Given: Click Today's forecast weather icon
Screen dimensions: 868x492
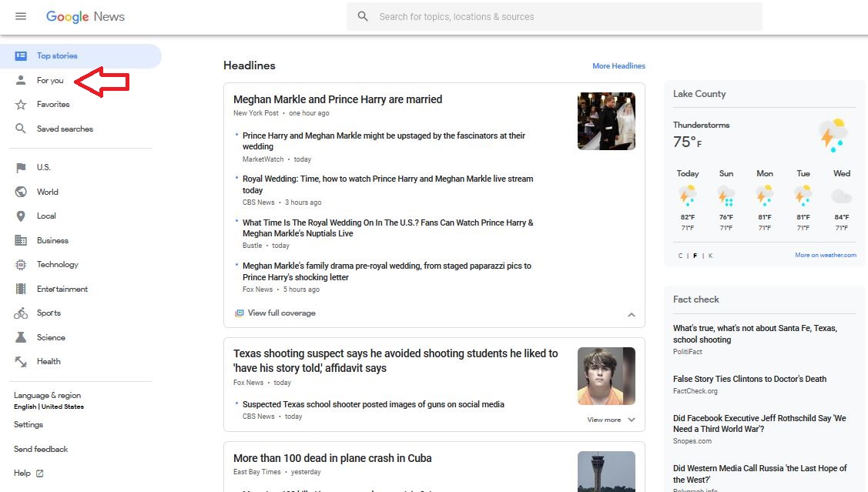Looking at the screenshot, I should pos(688,196).
